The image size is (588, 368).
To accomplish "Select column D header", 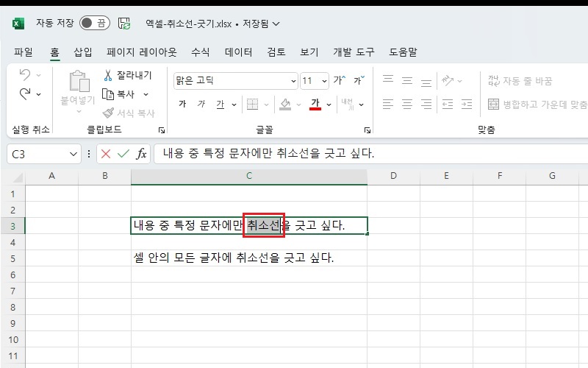I will 393,176.
